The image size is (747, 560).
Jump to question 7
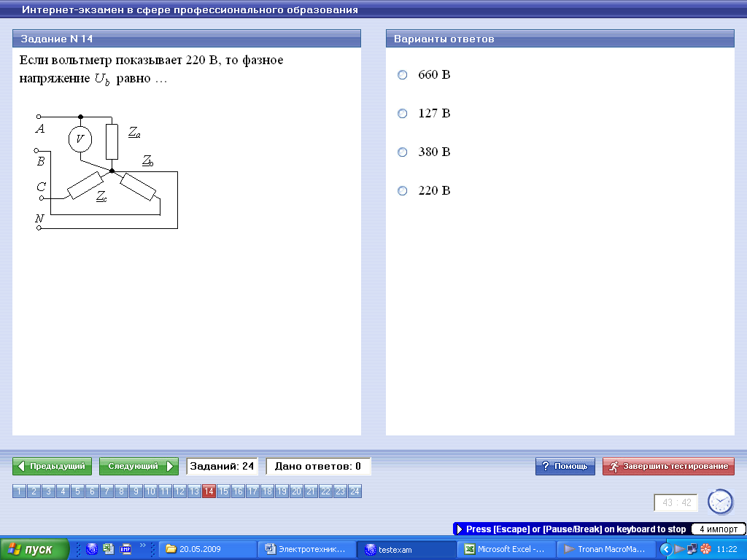click(x=107, y=491)
